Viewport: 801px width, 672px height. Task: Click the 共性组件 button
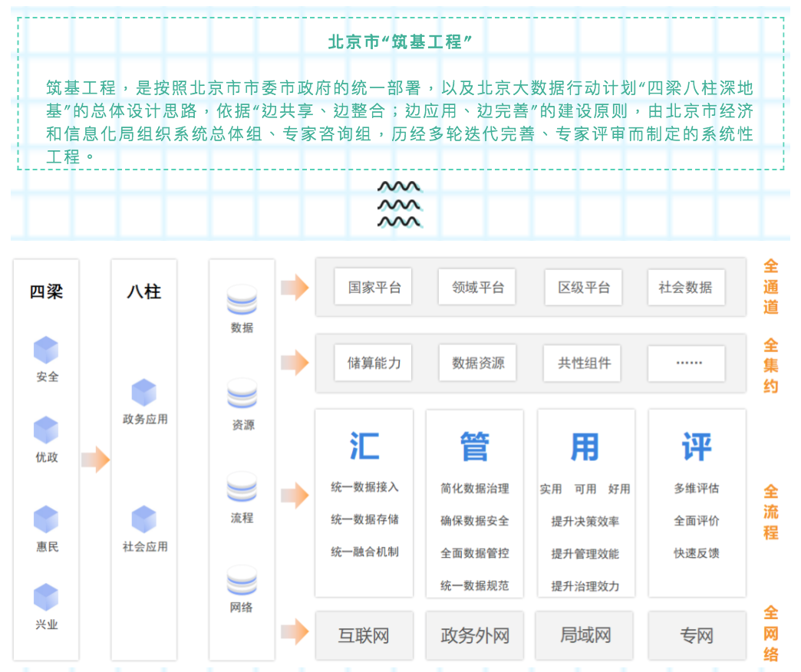coord(582,364)
